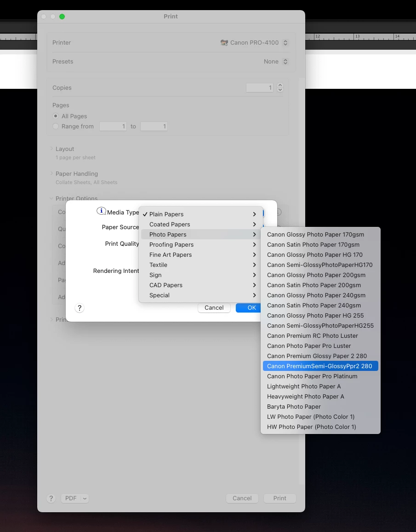Click the Copies number field
This screenshot has width=416, height=532.
(260, 87)
